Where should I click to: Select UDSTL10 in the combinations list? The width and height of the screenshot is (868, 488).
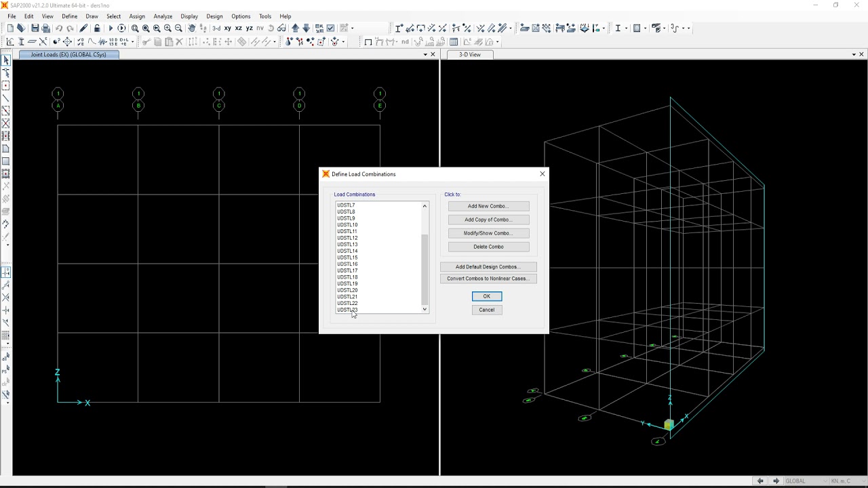(347, 225)
